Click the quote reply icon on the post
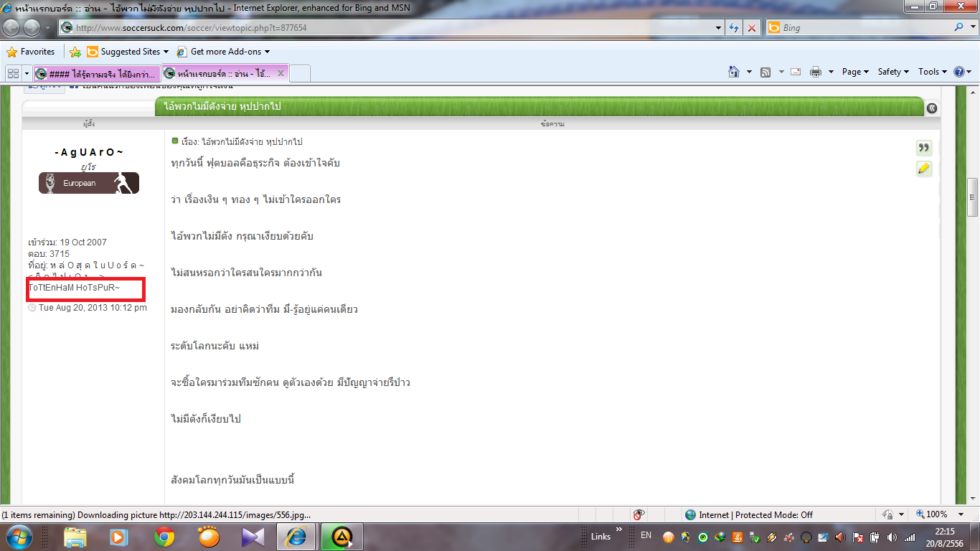The height and width of the screenshot is (551, 980). click(924, 148)
